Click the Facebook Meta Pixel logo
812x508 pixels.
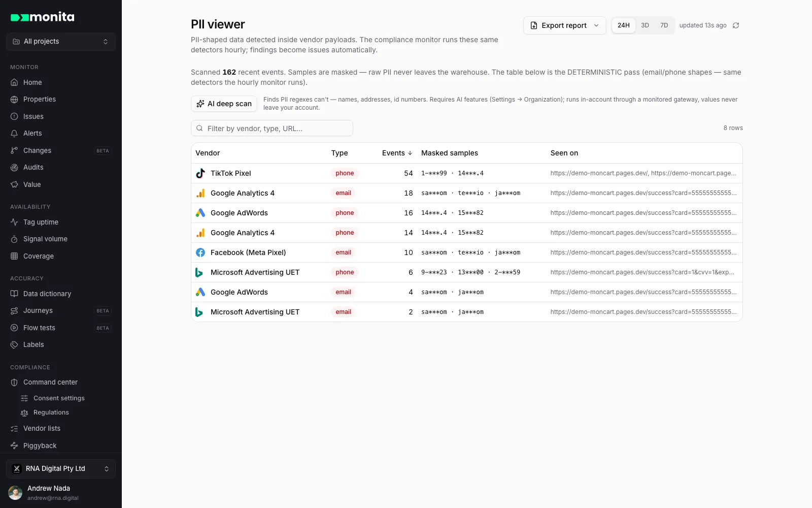point(200,252)
